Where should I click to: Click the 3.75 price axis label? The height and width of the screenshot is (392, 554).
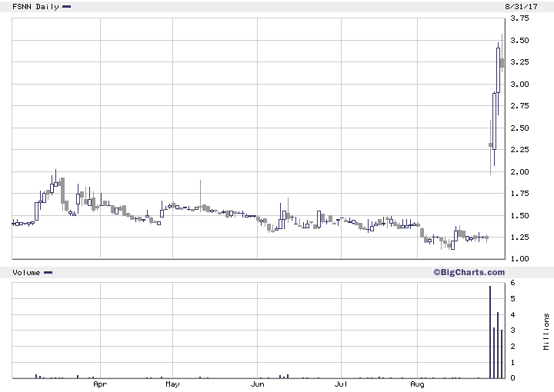519,18
